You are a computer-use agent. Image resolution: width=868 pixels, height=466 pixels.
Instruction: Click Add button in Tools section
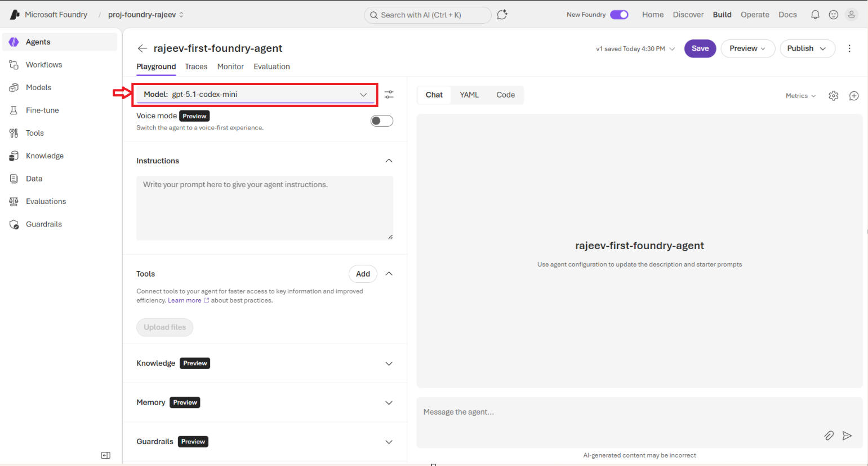[363, 274]
